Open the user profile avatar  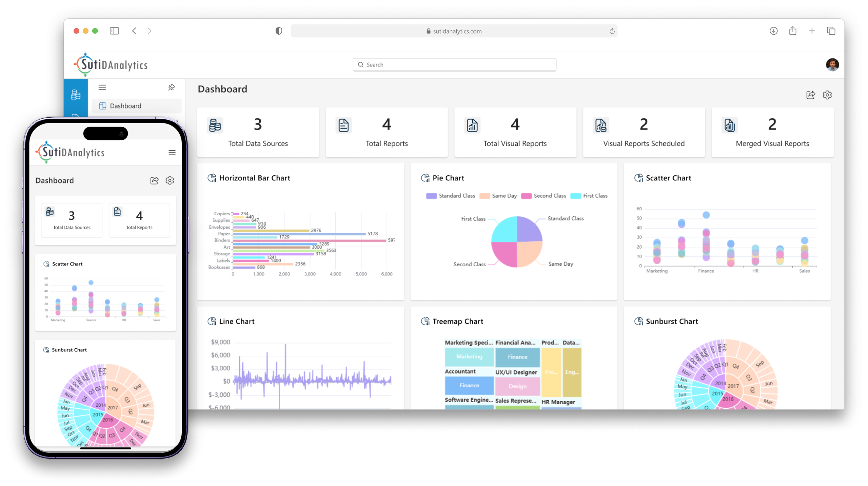point(832,64)
